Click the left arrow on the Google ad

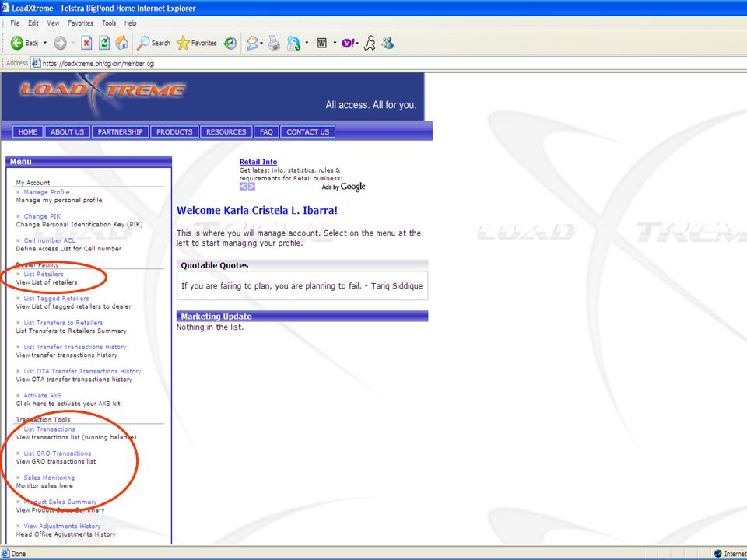tap(243, 187)
